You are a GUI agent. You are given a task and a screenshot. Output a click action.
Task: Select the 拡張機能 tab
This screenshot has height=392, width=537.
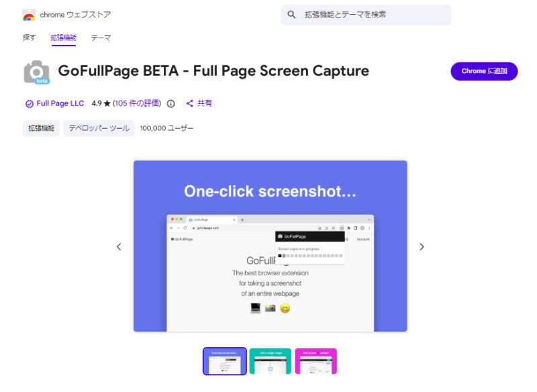63,38
